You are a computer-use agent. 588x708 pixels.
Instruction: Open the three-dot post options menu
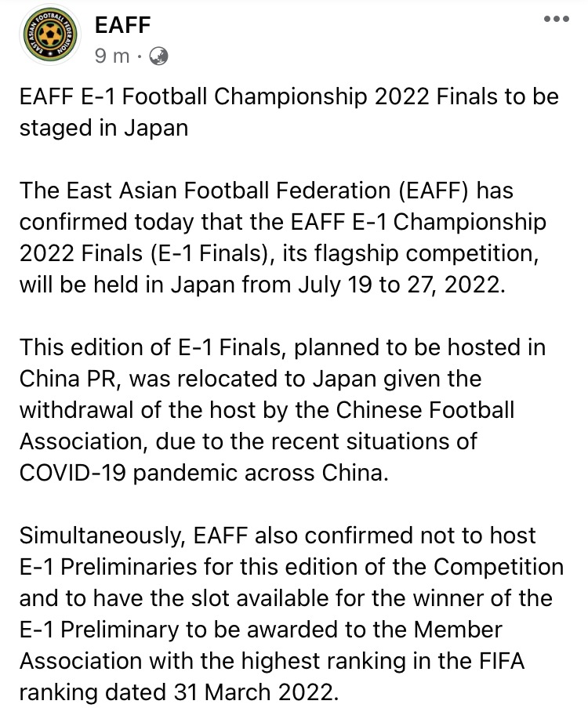tap(557, 19)
